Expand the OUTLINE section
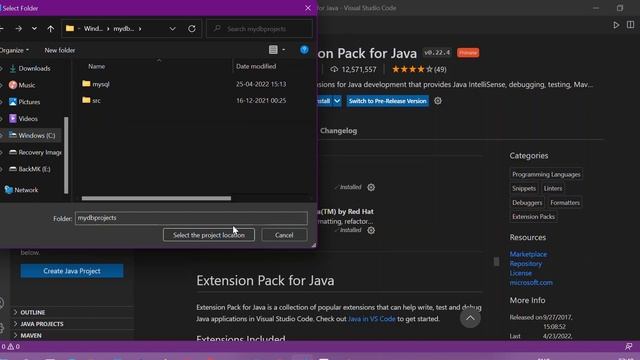Screen dimensions: 640x360 click(33, 312)
